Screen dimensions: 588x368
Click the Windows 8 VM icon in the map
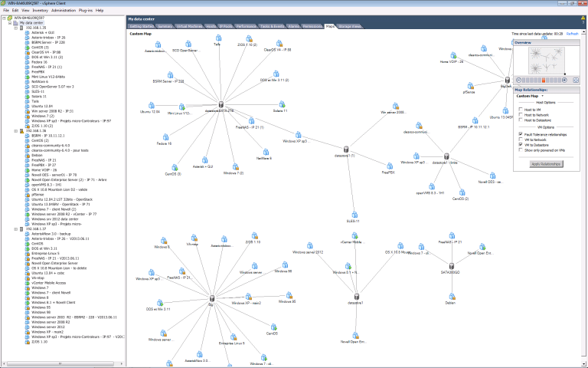click(x=164, y=241)
